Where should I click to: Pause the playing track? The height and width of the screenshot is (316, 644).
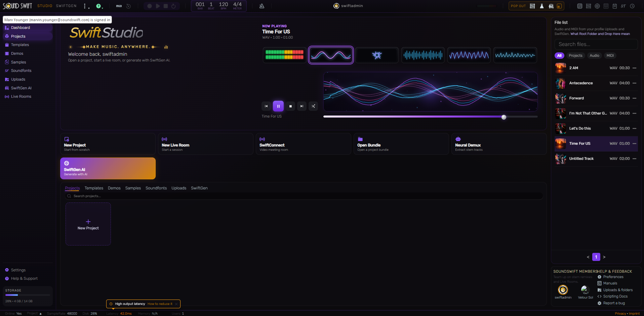pyautogui.click(x=278, y=106)
